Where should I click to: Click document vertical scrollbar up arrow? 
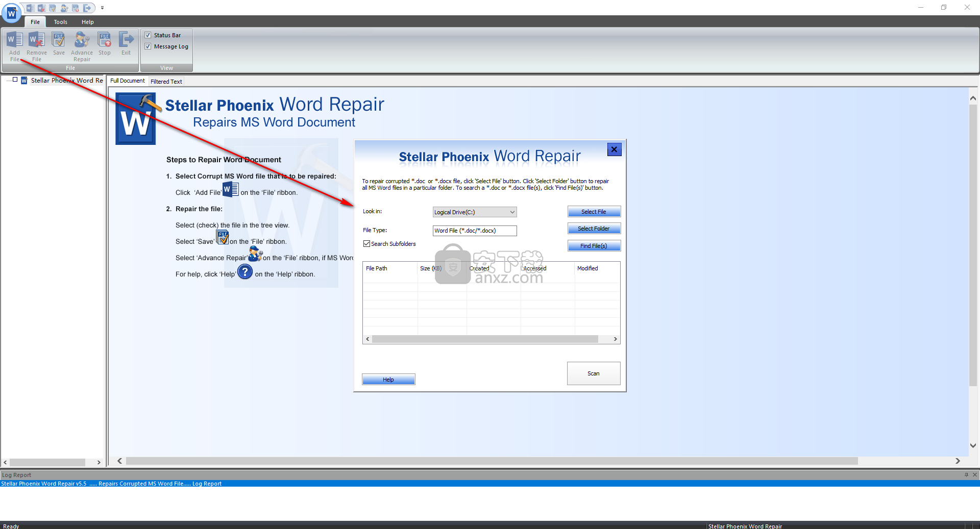(973, 98)
